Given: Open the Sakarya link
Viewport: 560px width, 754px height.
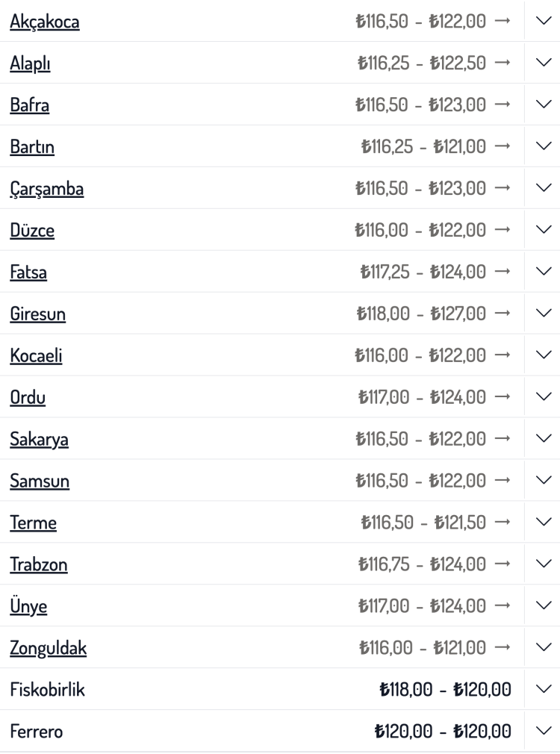Looking at the screenshot, I should point(39,440).
